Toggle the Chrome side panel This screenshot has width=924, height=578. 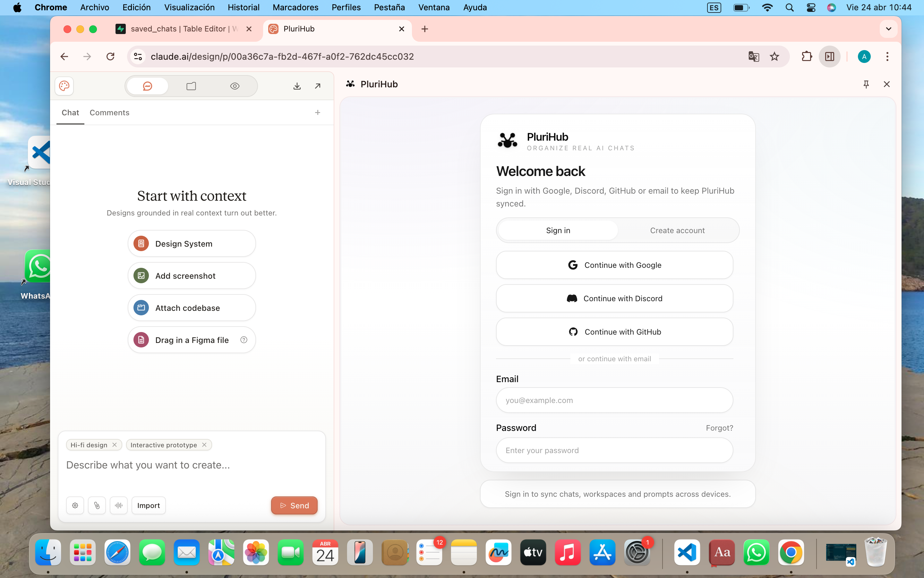(829, 57)
